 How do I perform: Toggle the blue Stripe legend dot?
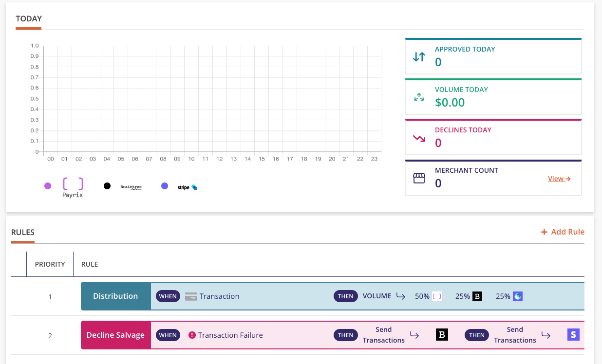click(165, 186)
